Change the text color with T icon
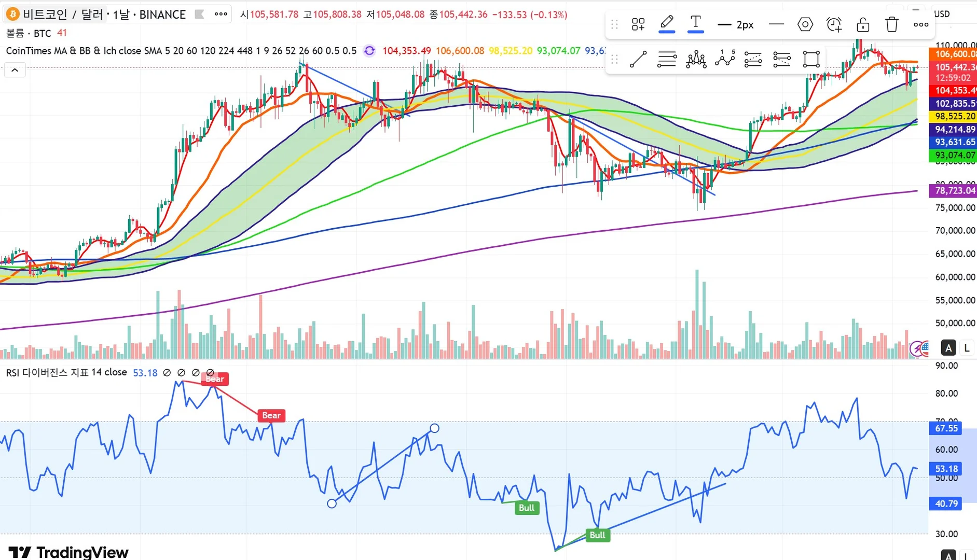This screenshot has height=560, width=977. coord(696,24)
